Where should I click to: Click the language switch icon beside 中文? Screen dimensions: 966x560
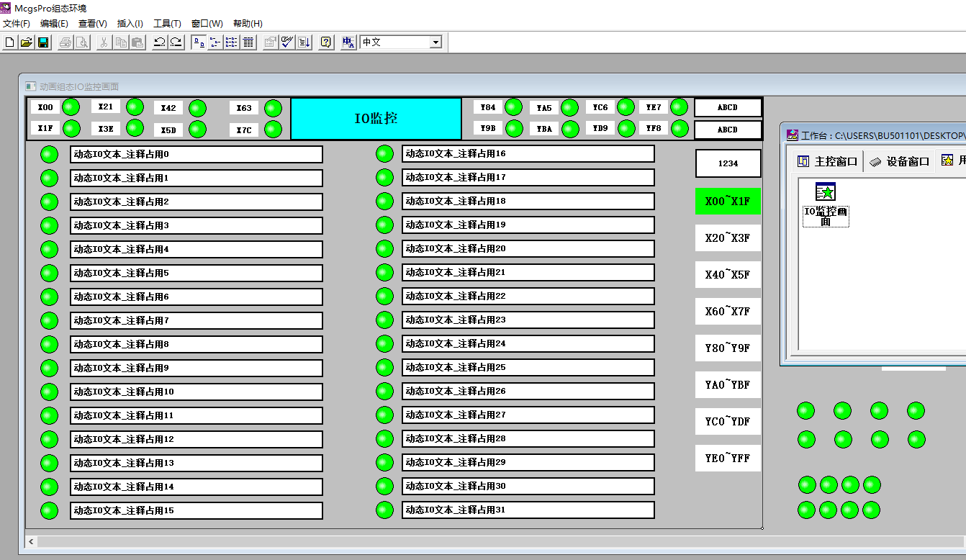tap(348, 42)
